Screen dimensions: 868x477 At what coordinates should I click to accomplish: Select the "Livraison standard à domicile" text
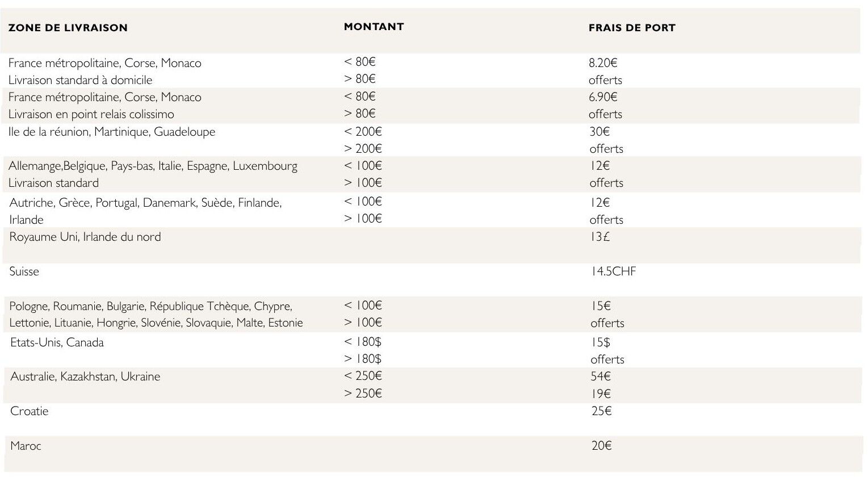(80, 80)
